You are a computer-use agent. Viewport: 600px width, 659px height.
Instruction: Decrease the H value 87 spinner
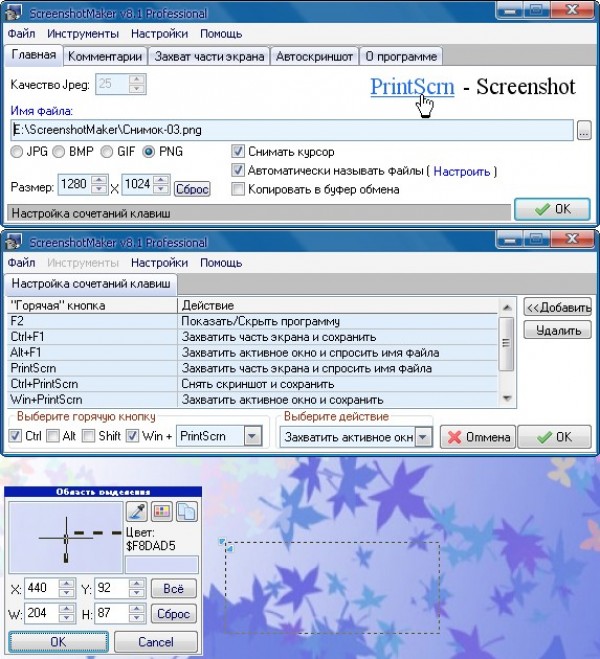[137, 618]
